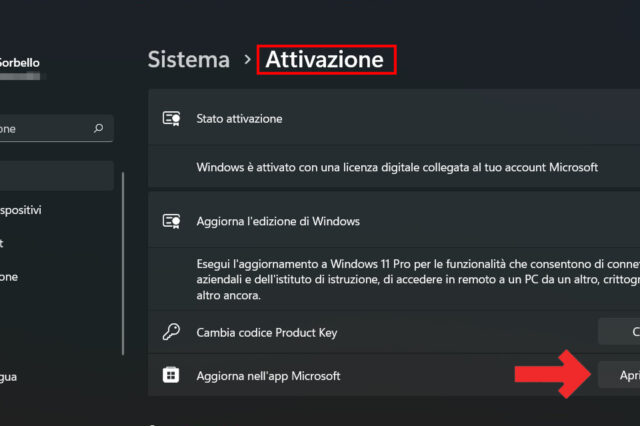Open the sidebar item ending in "spositivi"
This screenshot has height=426, width=640.
30,210
